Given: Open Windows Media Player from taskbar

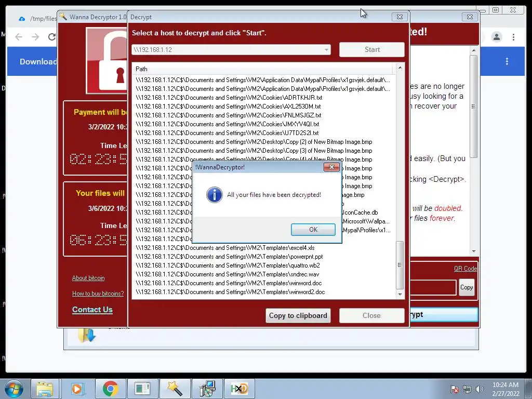Looking at the screenshot, I should (77, 389).
